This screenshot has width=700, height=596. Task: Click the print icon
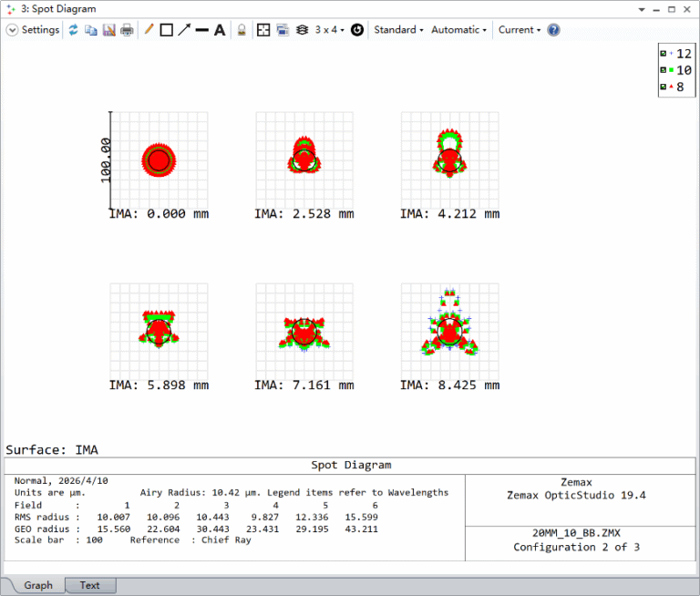point(128,30)
